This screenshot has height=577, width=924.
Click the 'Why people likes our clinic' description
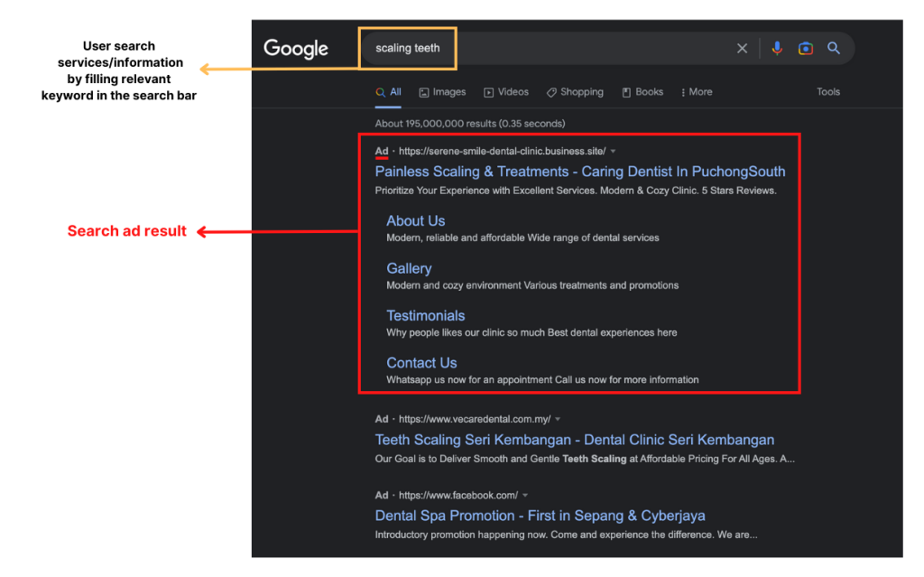point(531,333)
